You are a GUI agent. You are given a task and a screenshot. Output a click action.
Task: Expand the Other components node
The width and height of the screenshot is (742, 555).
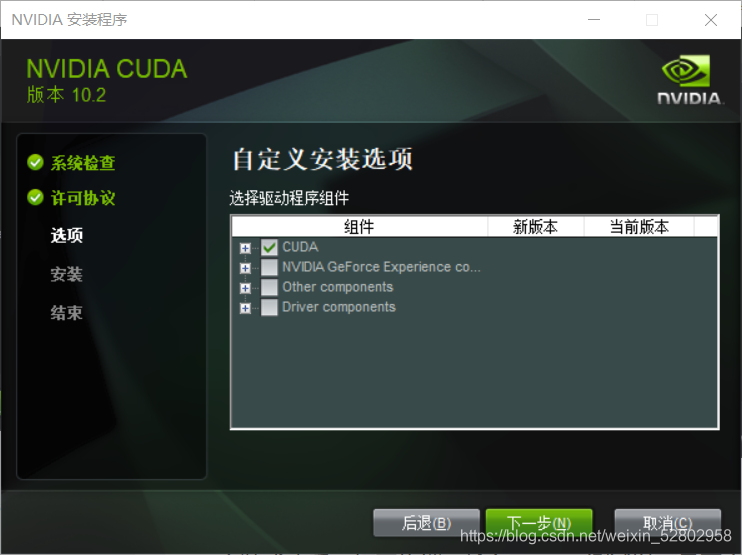(245, 288)
